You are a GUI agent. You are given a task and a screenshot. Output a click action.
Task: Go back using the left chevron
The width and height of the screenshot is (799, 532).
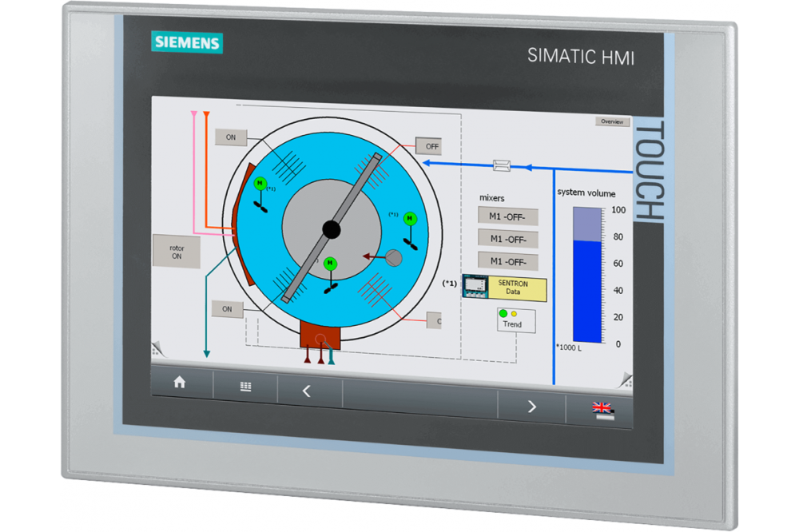coord(307,391)
